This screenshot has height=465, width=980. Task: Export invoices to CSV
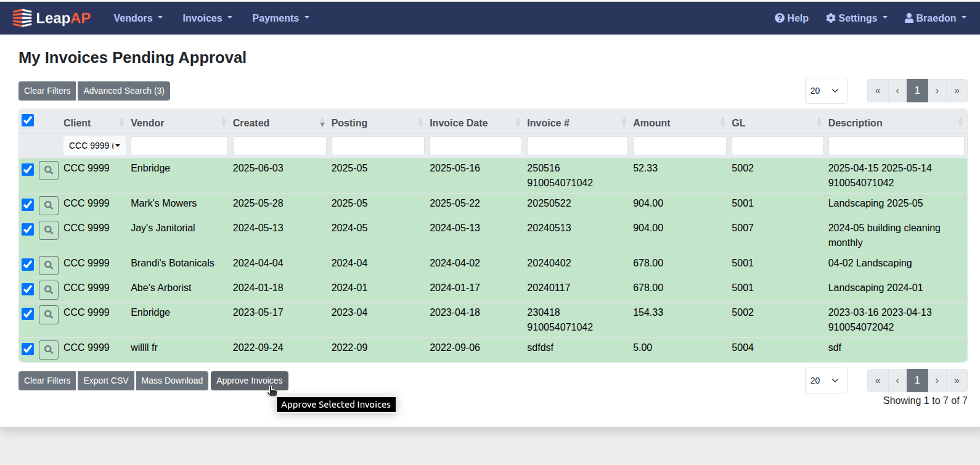click(x=106, y=381)
